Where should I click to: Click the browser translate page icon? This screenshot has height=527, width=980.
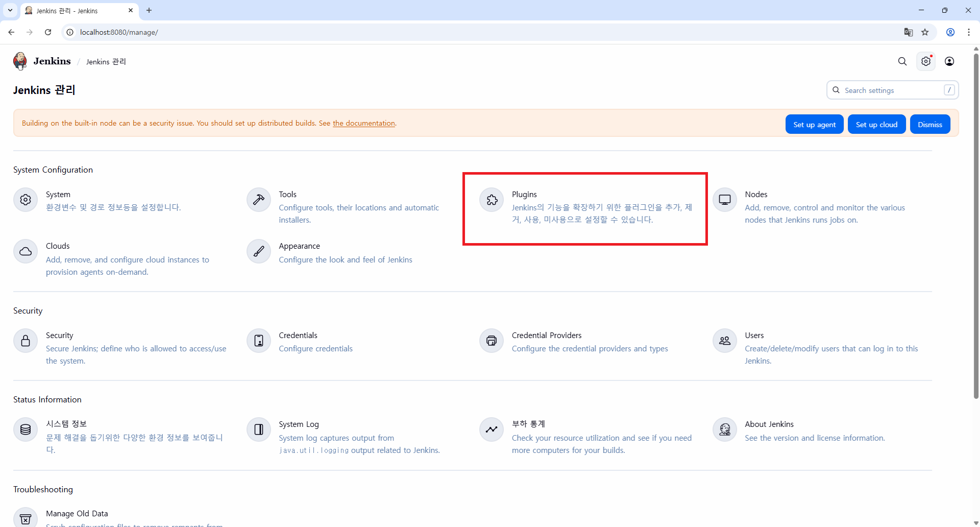click(x=909, y=32)
